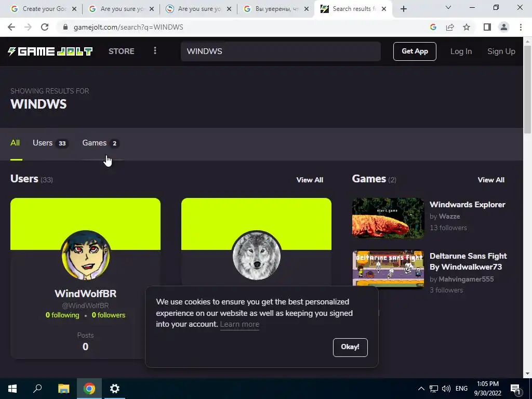Screen dimensions: 532x399
Task: Click '0 followers' on WindWolfBR card
Action: [x=109, y=315]
